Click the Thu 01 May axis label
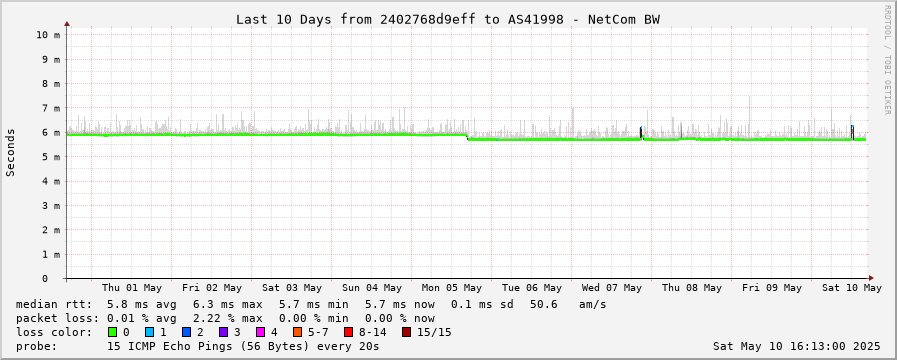Viewport: 897px width, 360px height. point(132,288)
